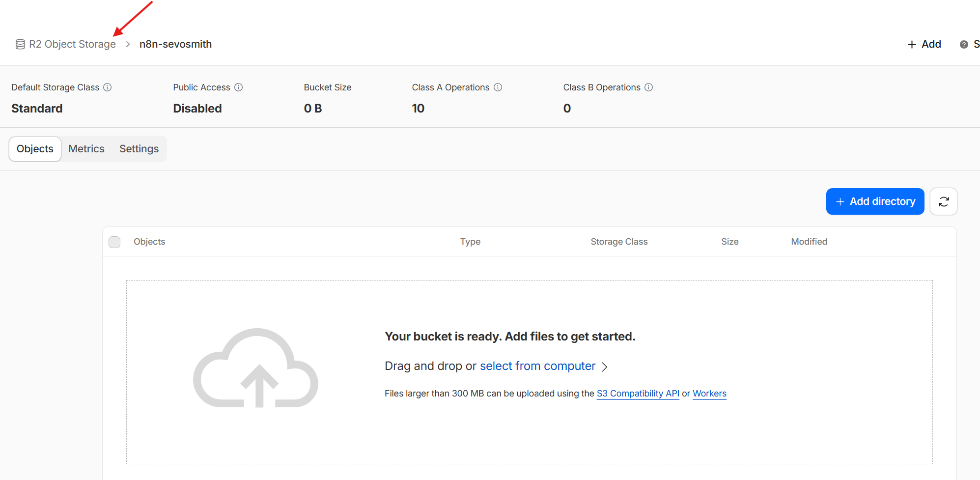Screen dimensions: 980x480
Task: Click chevron after select from computer
Action: click(x=605, y=367)
